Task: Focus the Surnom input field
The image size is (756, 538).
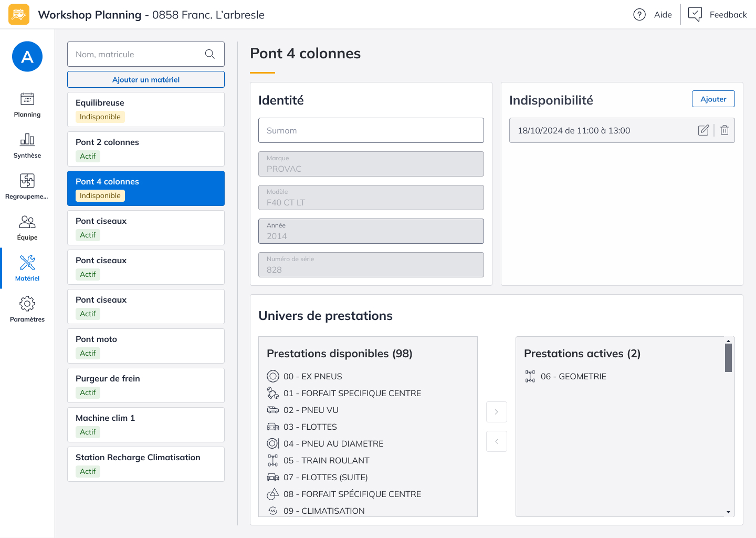Action: pos(371,130)
